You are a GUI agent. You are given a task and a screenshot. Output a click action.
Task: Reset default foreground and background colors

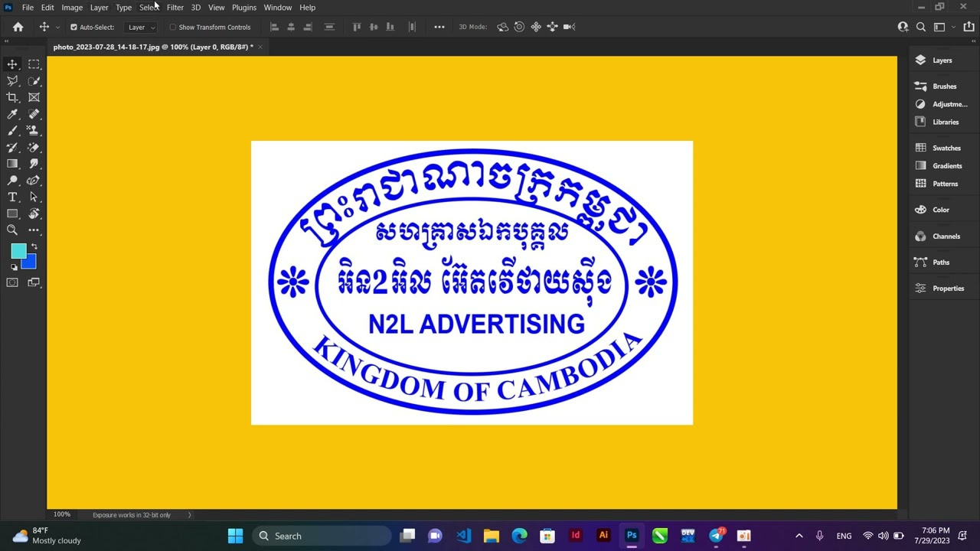[14, 267]
